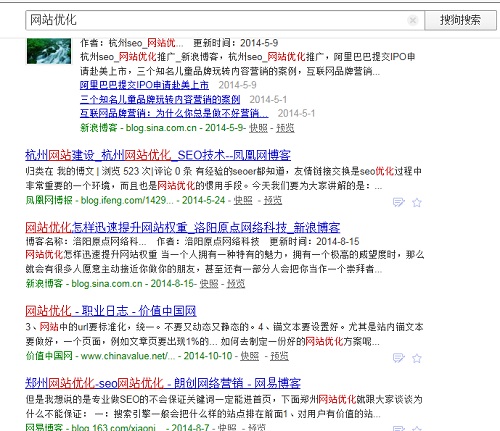Click the date 2014-5-9 beside the 阿里巴巴 link
The height and width of the screenshot is (431, 500).
point(237,85)
